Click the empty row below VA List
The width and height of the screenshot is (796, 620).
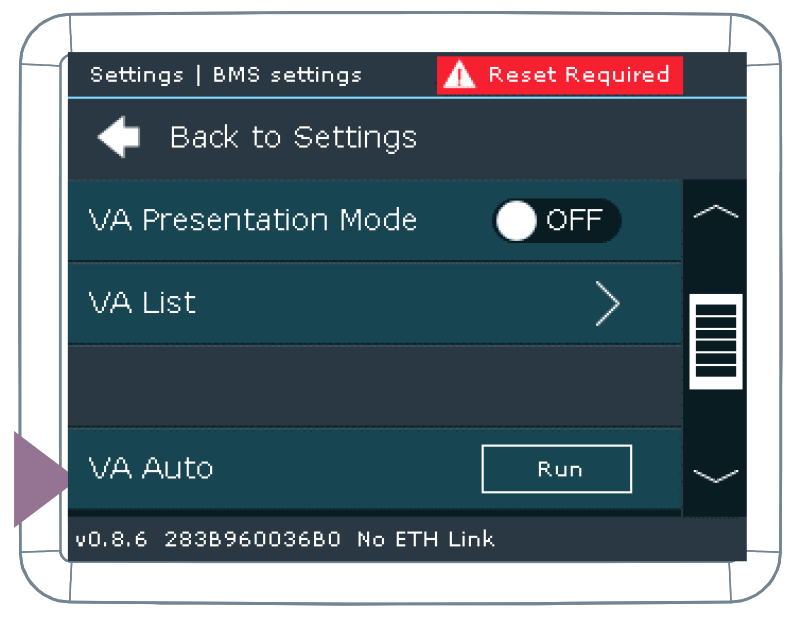(x=374, y=386)
